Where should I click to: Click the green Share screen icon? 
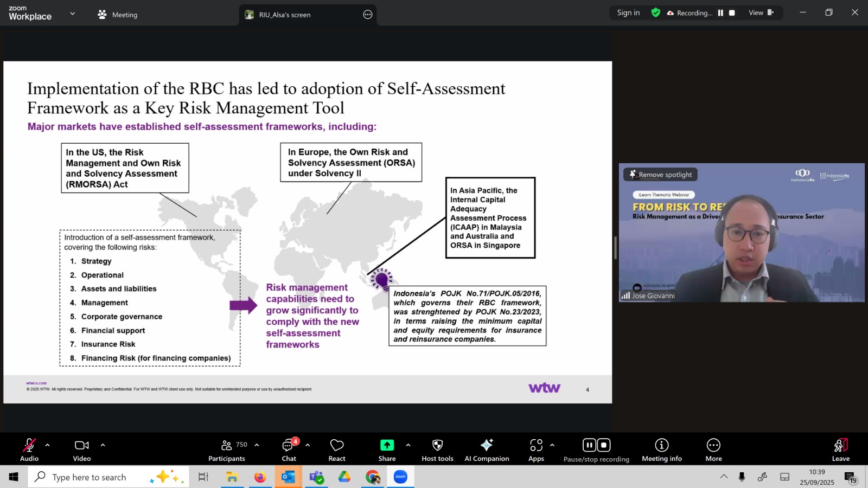[387, 445]
